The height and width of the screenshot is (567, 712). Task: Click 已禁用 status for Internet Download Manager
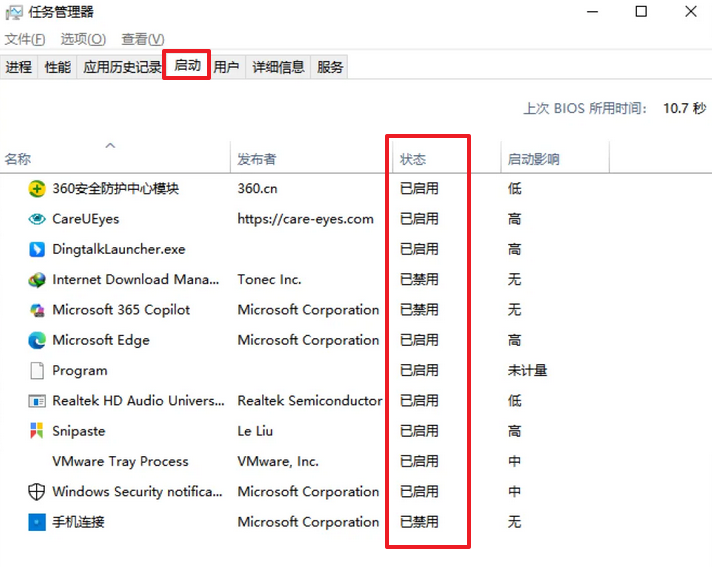tap(419, 280)
